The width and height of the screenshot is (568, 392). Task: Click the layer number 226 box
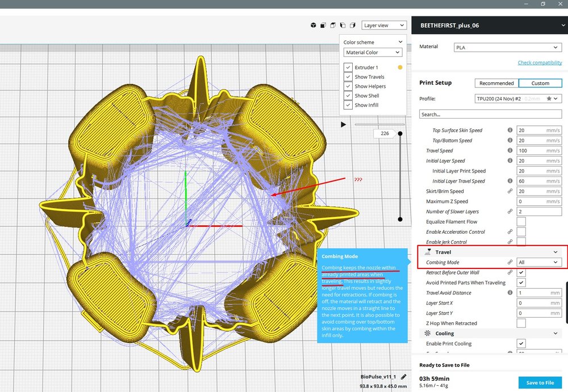point(385,133)
